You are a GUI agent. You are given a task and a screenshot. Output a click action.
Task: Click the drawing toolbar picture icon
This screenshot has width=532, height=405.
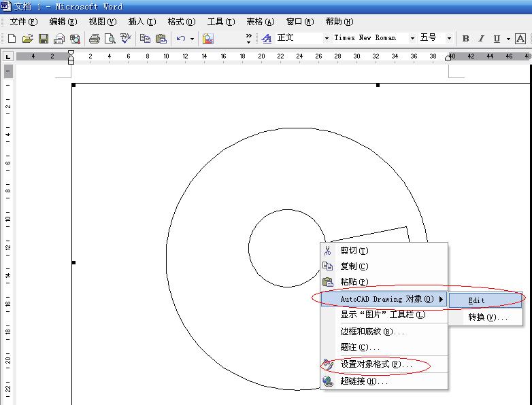click(207, 39)
